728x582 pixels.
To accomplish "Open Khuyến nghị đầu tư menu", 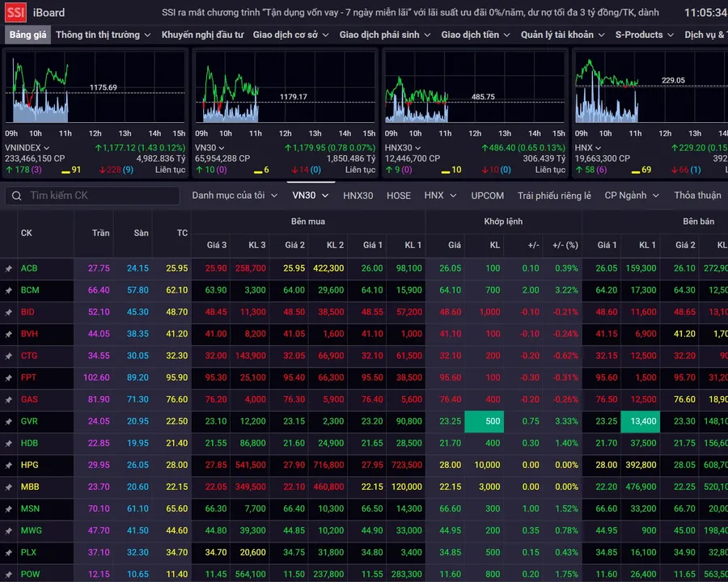I will pos(202,35).
